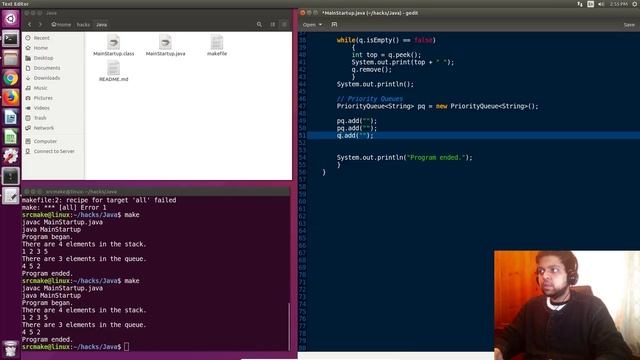Launch Firefox from the dock

(11, 98)
